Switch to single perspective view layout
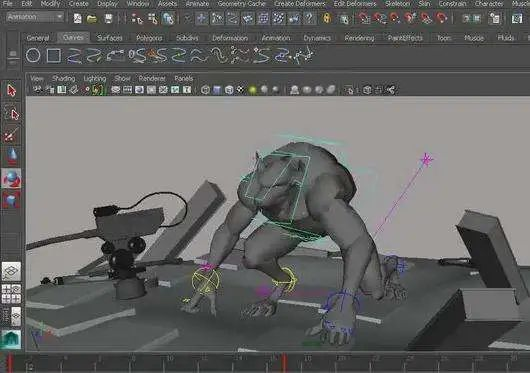The height and width of the screenshot is (373, 530). [11, 271]
